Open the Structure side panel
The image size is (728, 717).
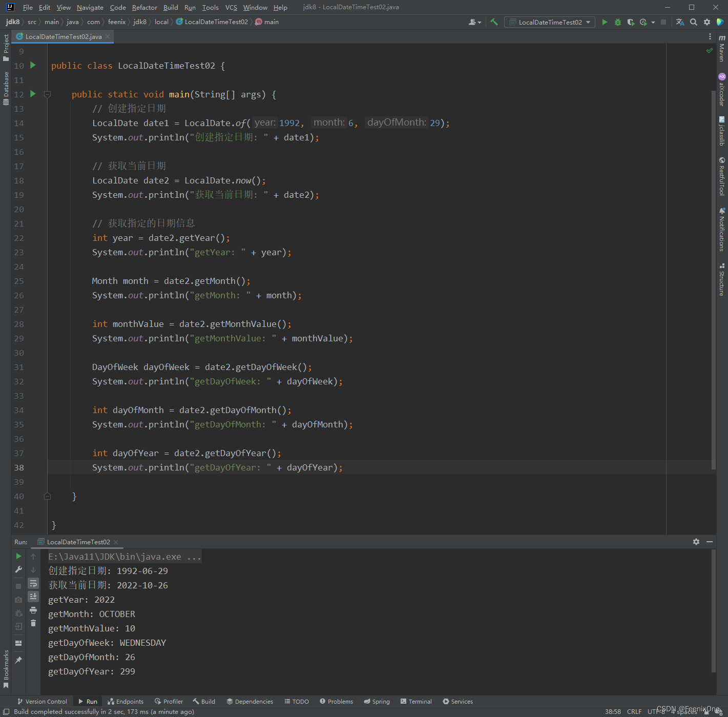pos(722,280)
